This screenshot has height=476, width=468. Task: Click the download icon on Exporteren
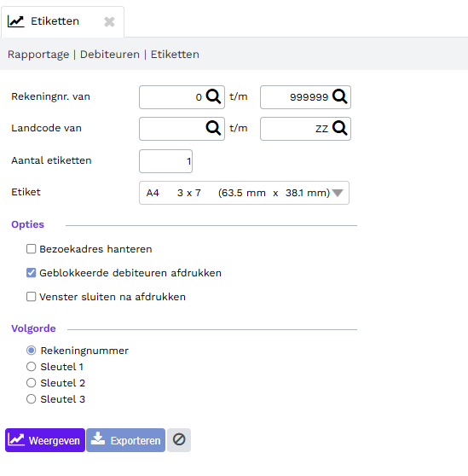(x=98, y=439)
